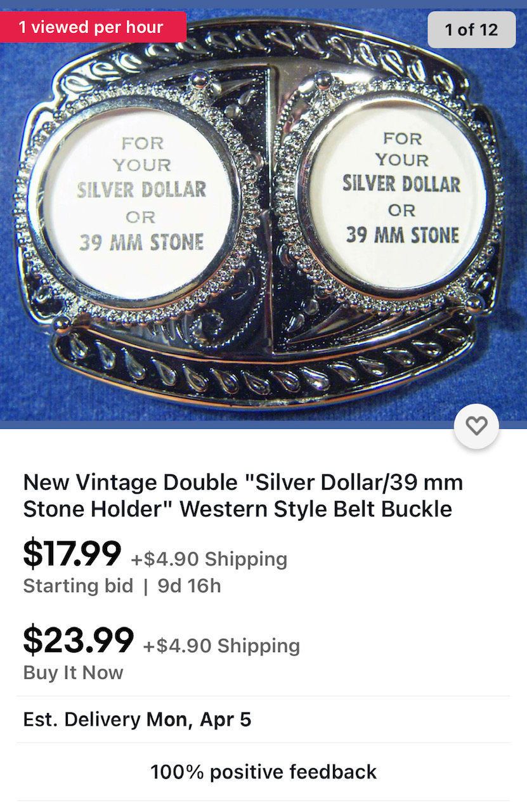The width and height of the screenshot is (527, 812).
Task: Open the 100% positive feedback link
Action: 263,772
